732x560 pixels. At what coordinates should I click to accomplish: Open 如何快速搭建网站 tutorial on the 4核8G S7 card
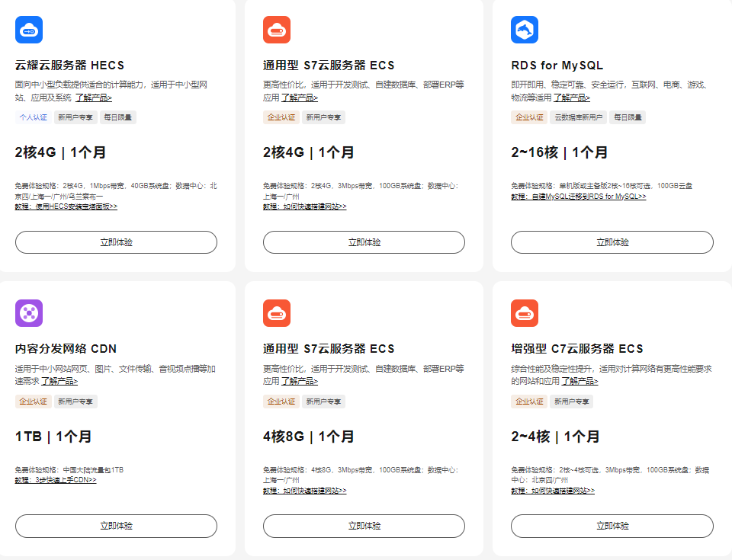click(x=304, y=491)
